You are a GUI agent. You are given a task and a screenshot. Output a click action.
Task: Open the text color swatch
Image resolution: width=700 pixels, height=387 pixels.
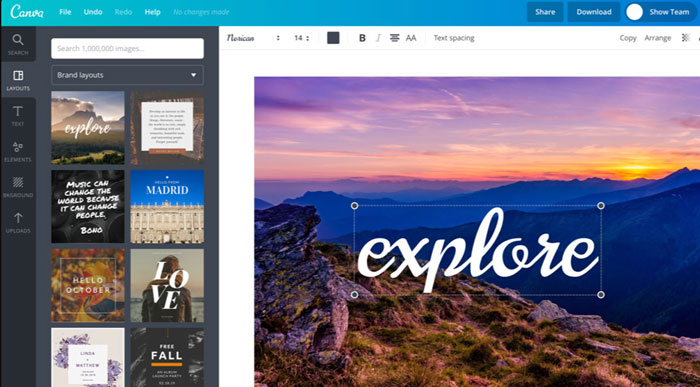coord(333,38)
